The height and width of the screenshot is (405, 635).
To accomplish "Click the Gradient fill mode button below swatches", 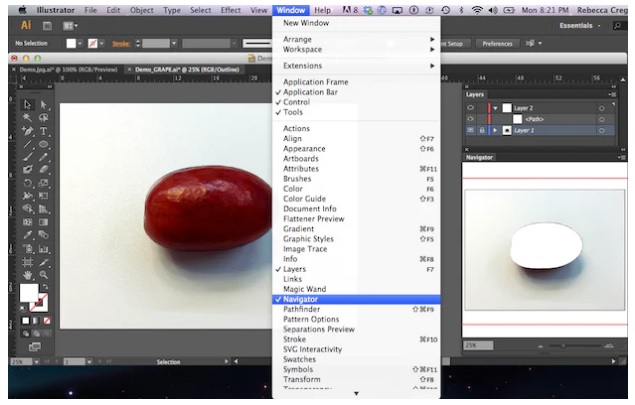I will [36, 321].
